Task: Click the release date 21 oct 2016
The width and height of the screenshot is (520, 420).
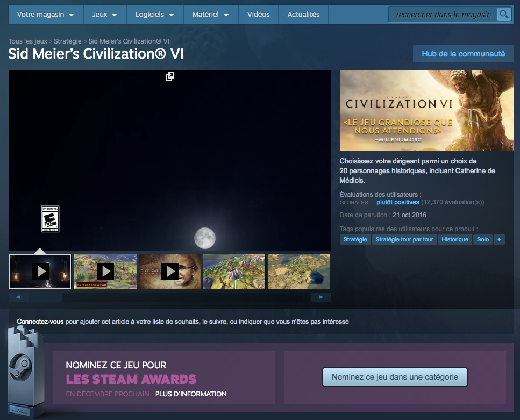Action: tap(410, 215)
